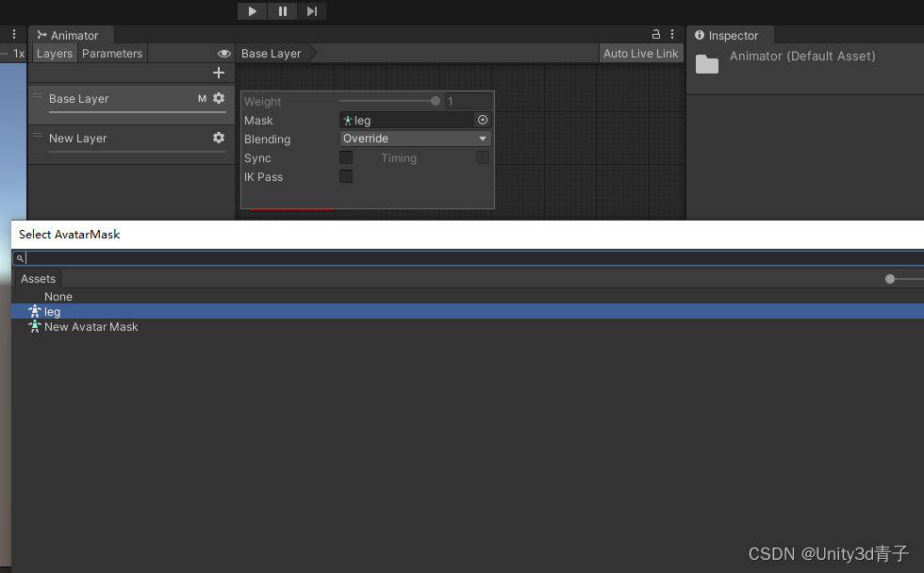Start Play mode with the Play button

coord(253,11)
